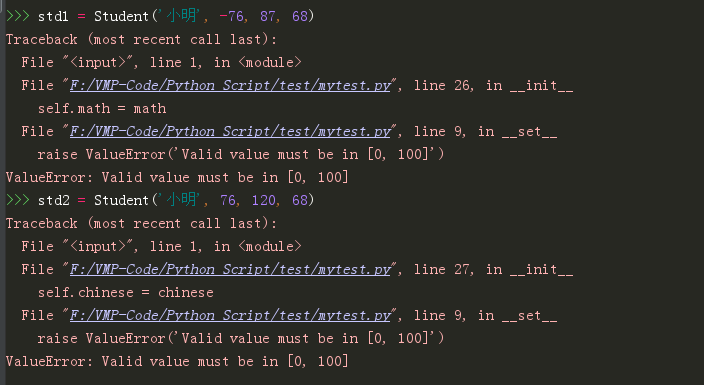Click the "<input>" line in std1 traceback

pos(162,62)
